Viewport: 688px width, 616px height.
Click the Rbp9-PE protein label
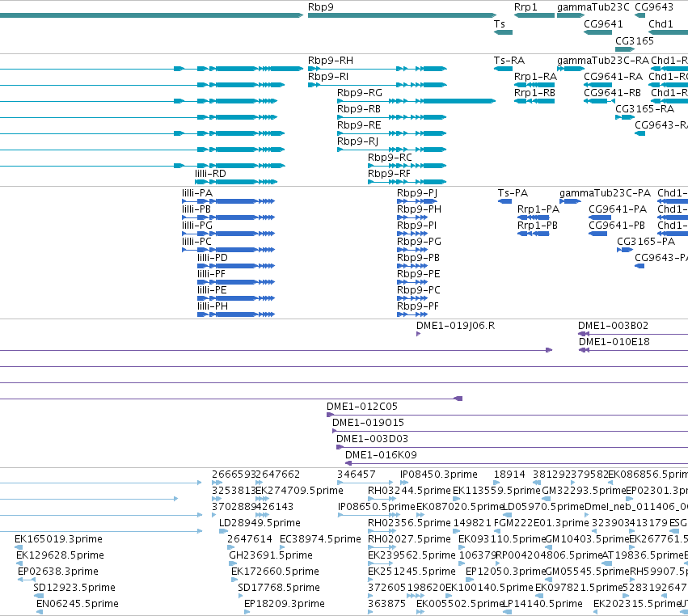pos(418,274)
